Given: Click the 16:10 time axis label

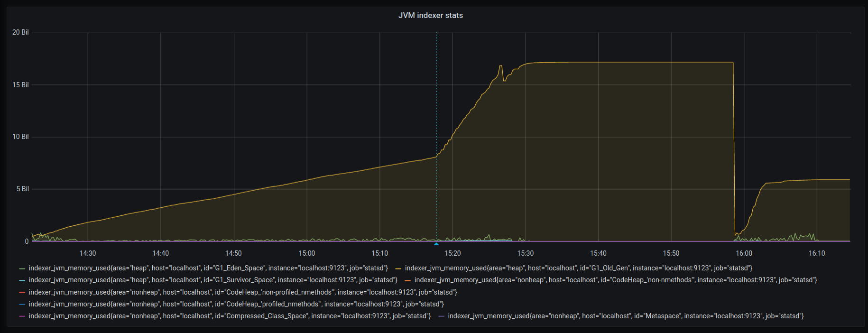Looking at the screenshot, I should click(x=817, y=253).
